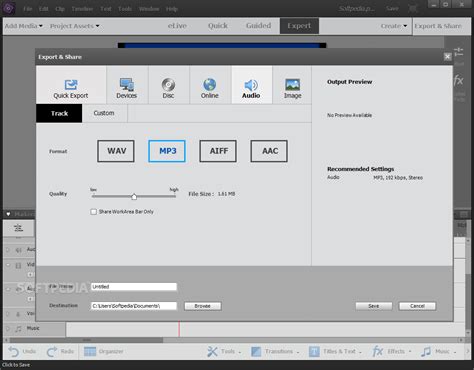Open the Music panel dropdown
474x370 pixels.
pos(438,351)
